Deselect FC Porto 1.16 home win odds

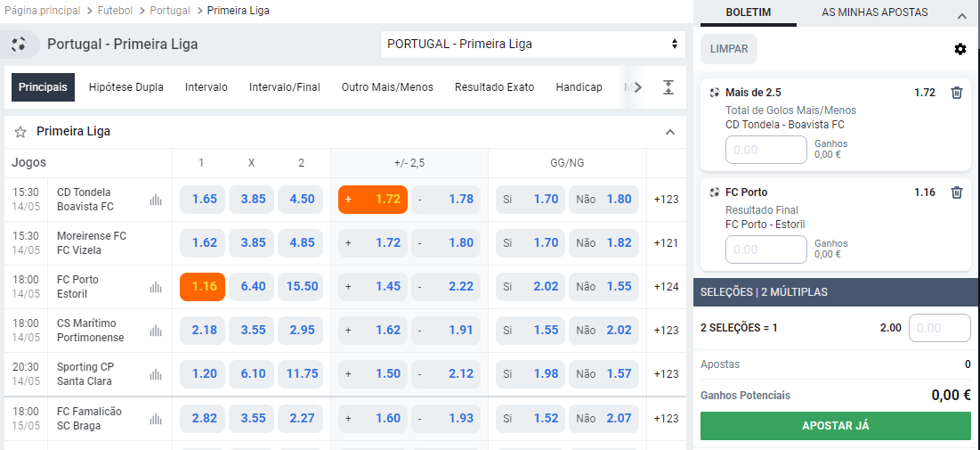[x=203, y=287]
